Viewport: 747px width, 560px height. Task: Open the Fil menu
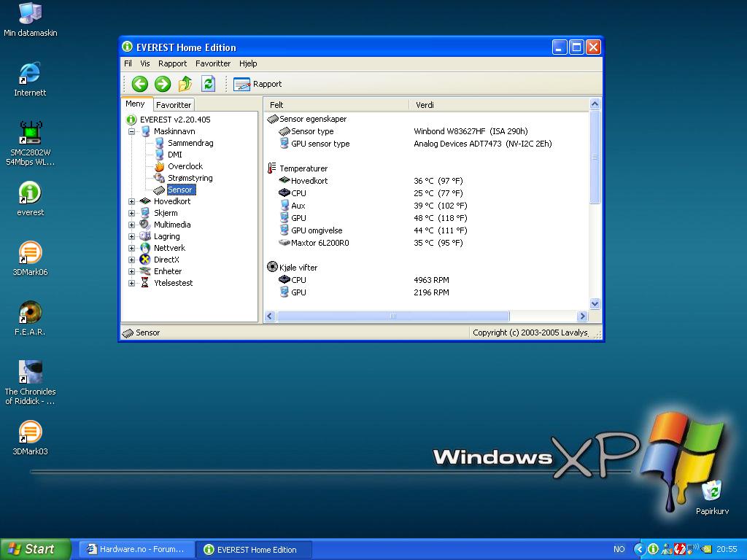coord(128,63)
